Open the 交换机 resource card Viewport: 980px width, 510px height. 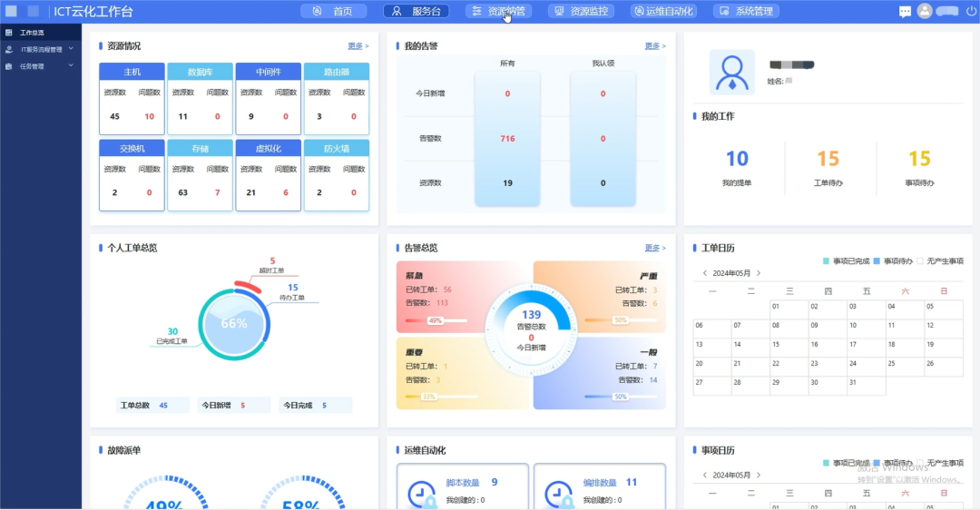click(x=132, y=176)
